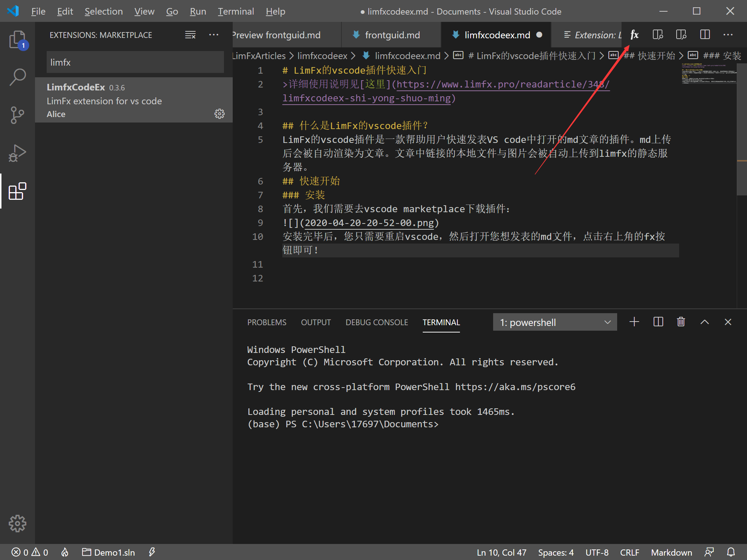The width and height of the screenshot is (747, 560).
Task: Expand breadcrumb '### 安装' section
Action: point(715,56)
